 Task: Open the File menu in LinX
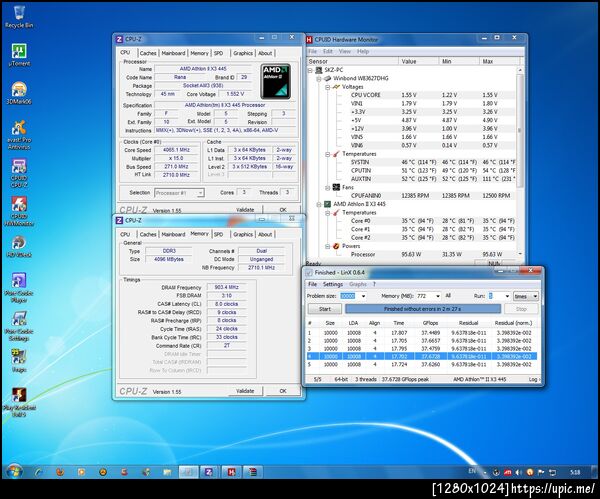pos(313,284)
